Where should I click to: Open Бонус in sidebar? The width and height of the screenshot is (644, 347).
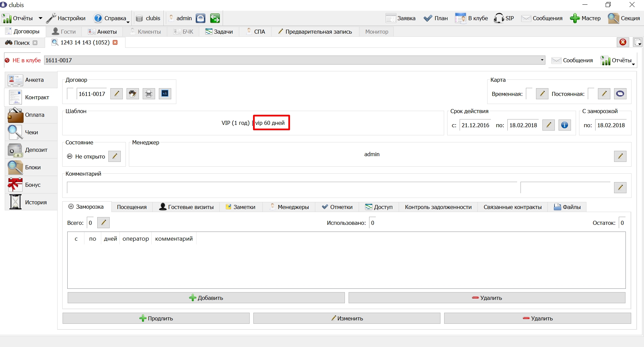pos(31,185)
